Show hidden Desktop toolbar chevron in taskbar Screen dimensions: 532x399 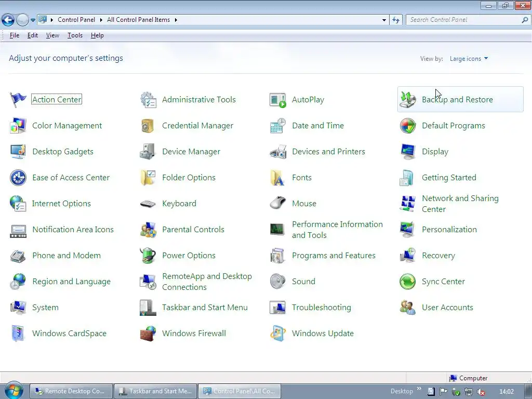pyautogui.click(x=419, y=389)
